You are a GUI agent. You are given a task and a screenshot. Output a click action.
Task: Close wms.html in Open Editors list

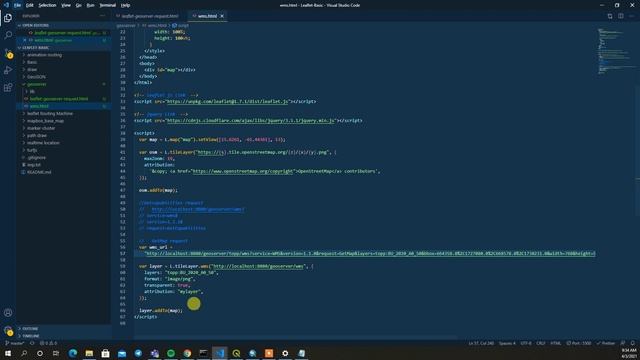(25, 40)
